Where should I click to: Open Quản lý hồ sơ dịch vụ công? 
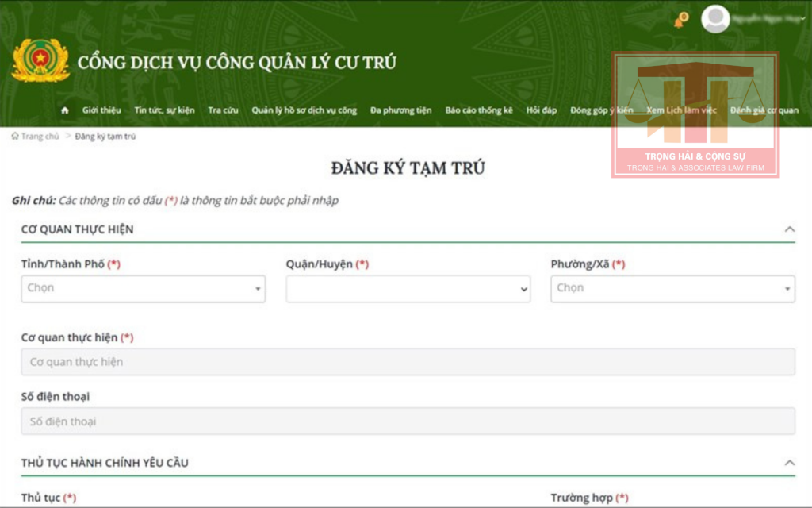[304, 110]
